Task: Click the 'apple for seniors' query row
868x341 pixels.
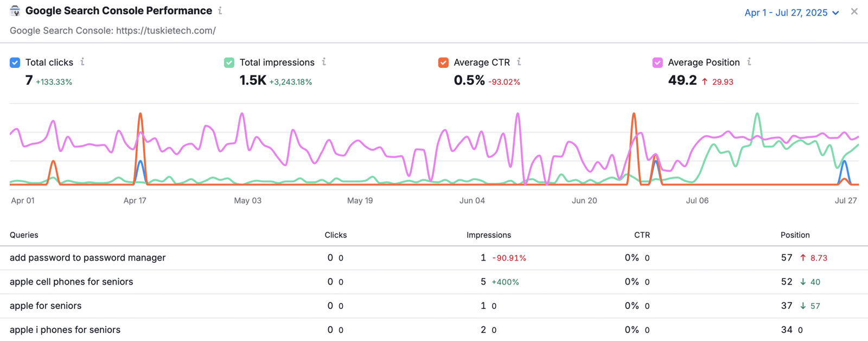Action: click(x=46, y=306)
